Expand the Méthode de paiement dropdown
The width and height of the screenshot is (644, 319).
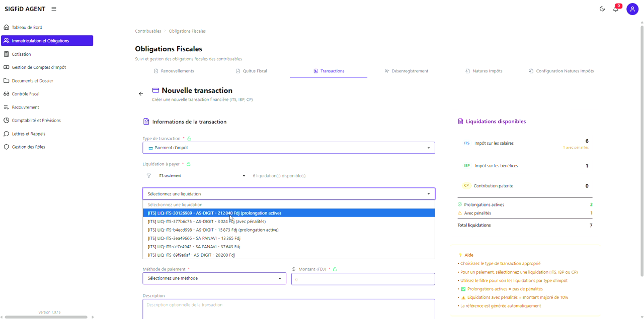pos(214,278)
